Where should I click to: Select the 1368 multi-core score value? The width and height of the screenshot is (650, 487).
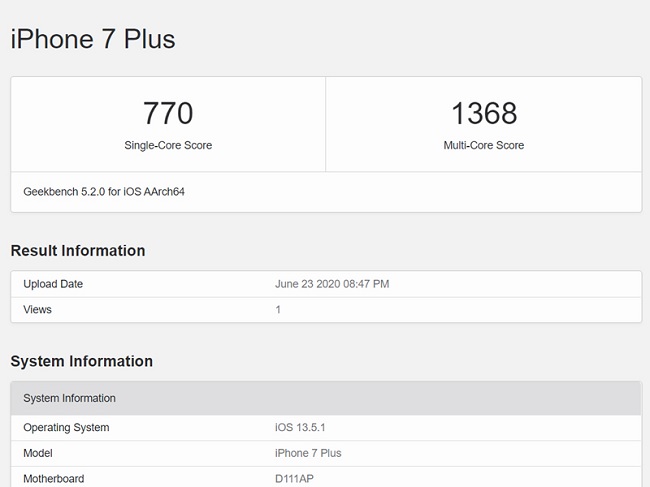pos(484,113)
